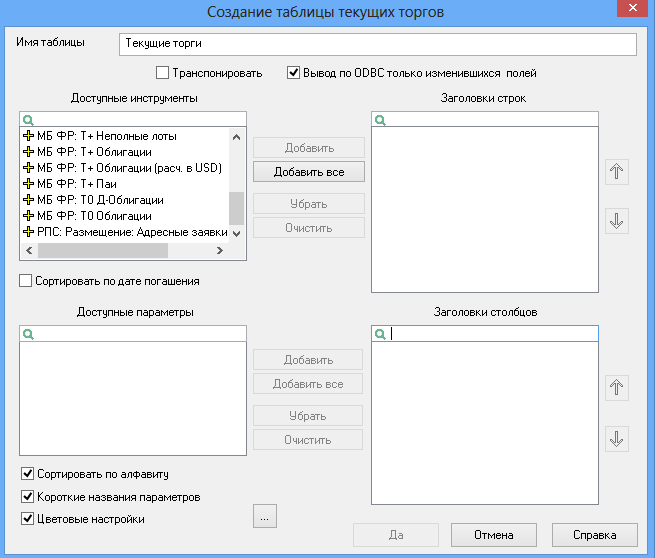655x558 pixels.
Task: Uncheck Цветовые настройки checkbox
Action: tap(28, 519)
